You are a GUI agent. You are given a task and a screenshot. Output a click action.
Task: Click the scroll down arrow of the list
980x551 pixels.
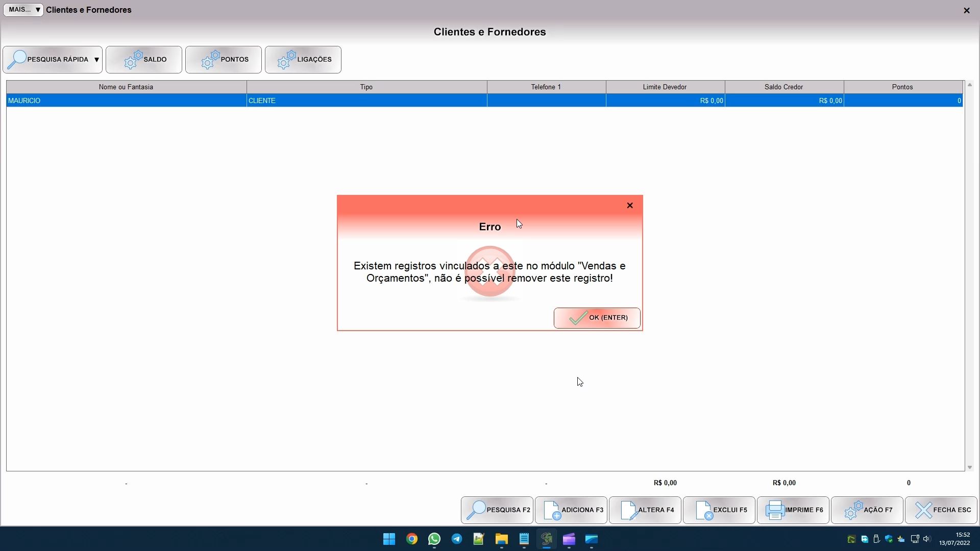click(970, 467)
